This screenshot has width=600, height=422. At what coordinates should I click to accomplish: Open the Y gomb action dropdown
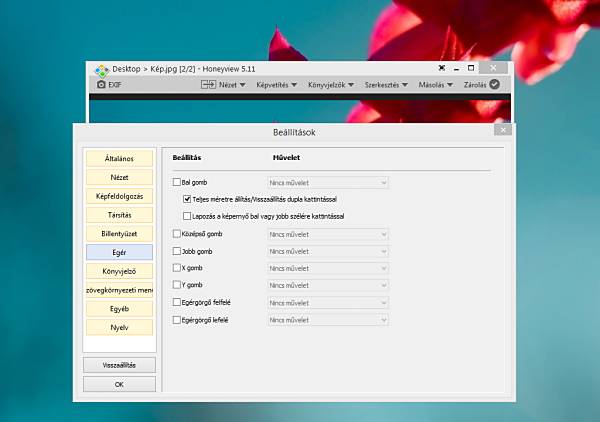click(328, 285)
